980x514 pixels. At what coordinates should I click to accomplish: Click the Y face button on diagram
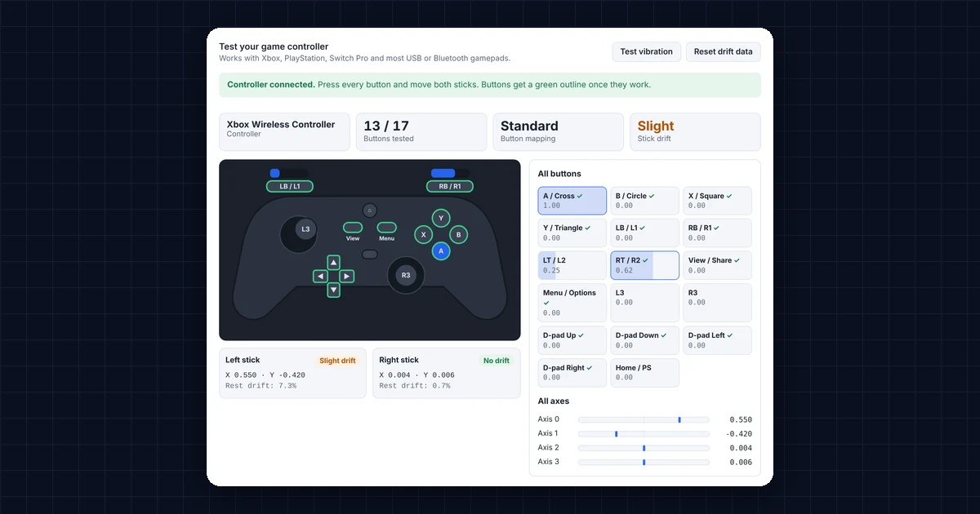click(441, 218)
